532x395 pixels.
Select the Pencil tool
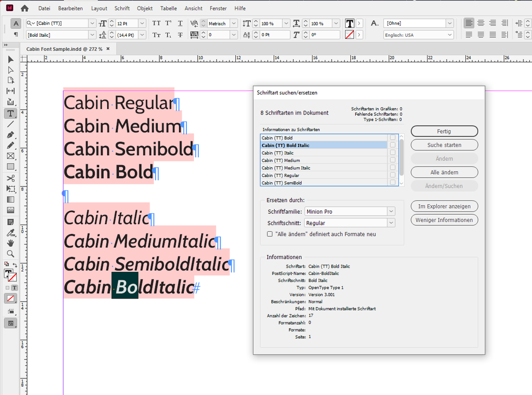[11, 146]
